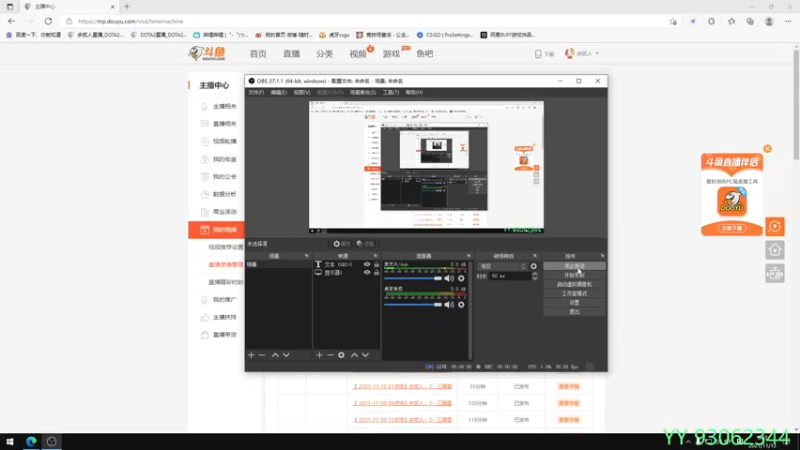
Task: Remove selected source with the minus icon in Sources panel
Action: click(x=330, y=355)
